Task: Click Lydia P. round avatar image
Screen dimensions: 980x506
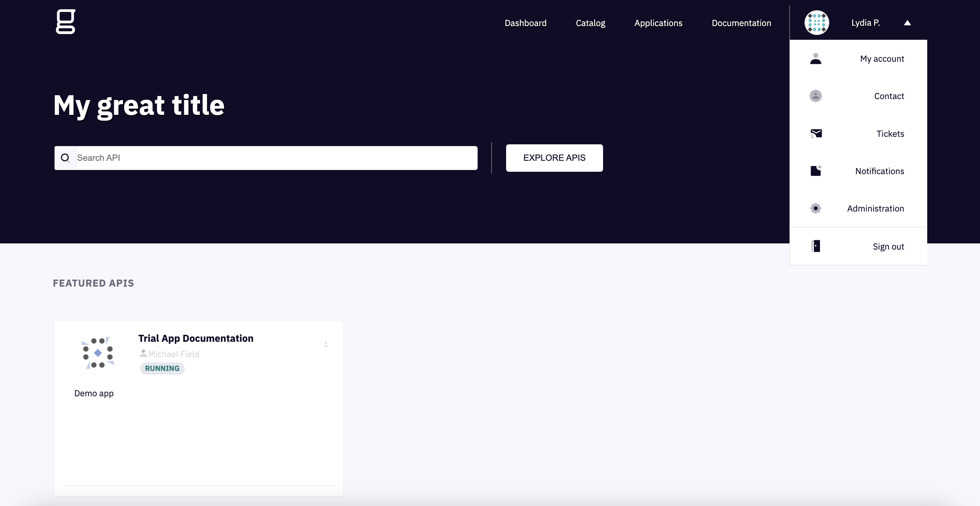Action: [x=817, y=23]
